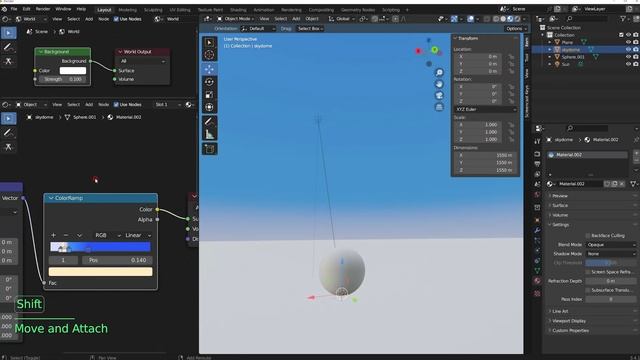Viewport: 640px width, 360px height.
Task: Click the green Y axis on the navigation gizmo
Action: (x=435, y=50)
